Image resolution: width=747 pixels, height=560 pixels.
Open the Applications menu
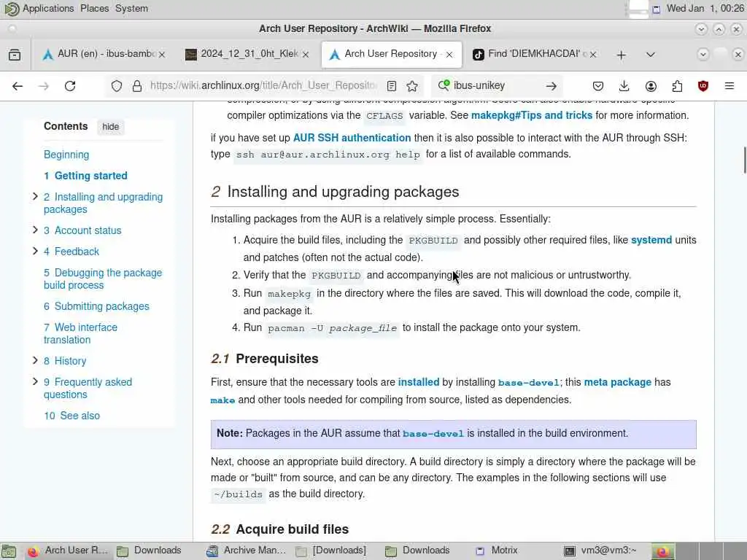point(48,9)
